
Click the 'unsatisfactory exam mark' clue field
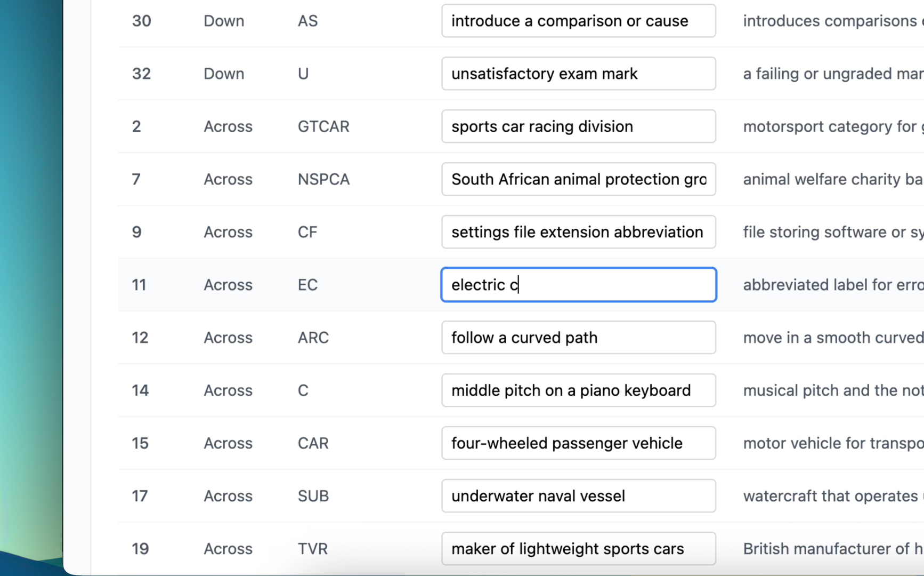(578, 74)
